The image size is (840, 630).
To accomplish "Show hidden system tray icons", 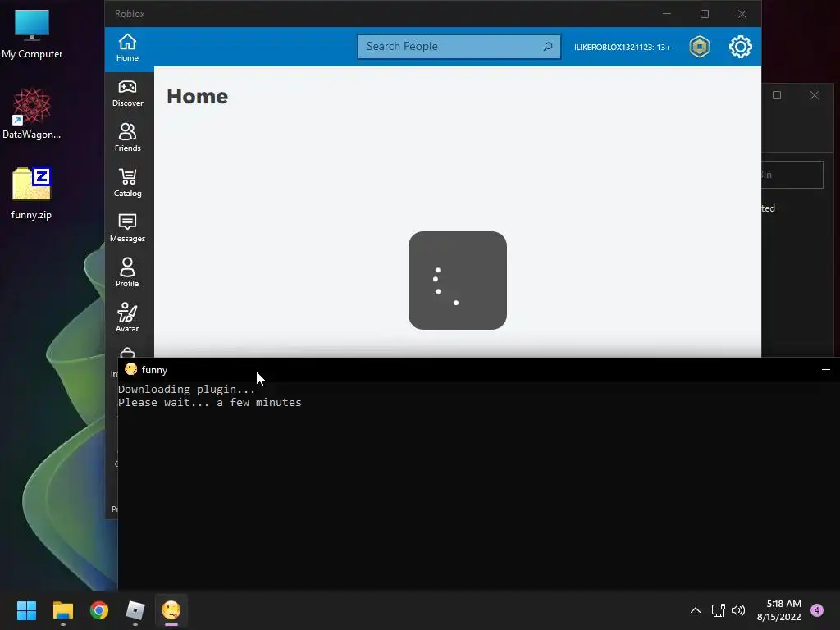I will [x=696, y=610].
